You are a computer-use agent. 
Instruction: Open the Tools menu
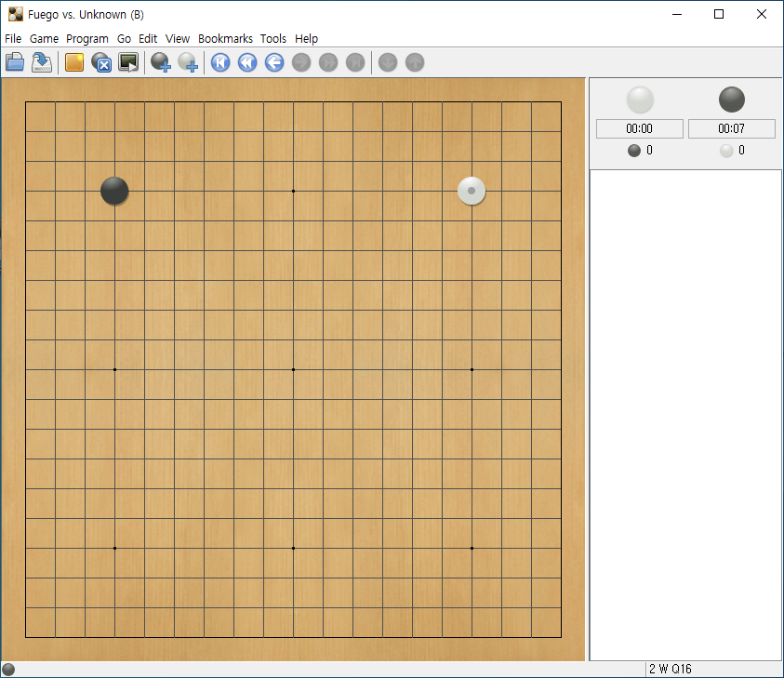click(273, 38)
